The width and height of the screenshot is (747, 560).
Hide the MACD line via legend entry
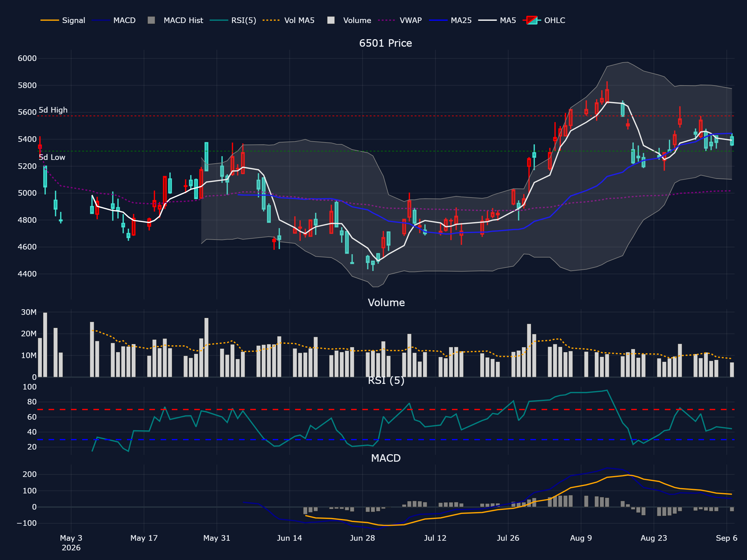tap(114, 20)
